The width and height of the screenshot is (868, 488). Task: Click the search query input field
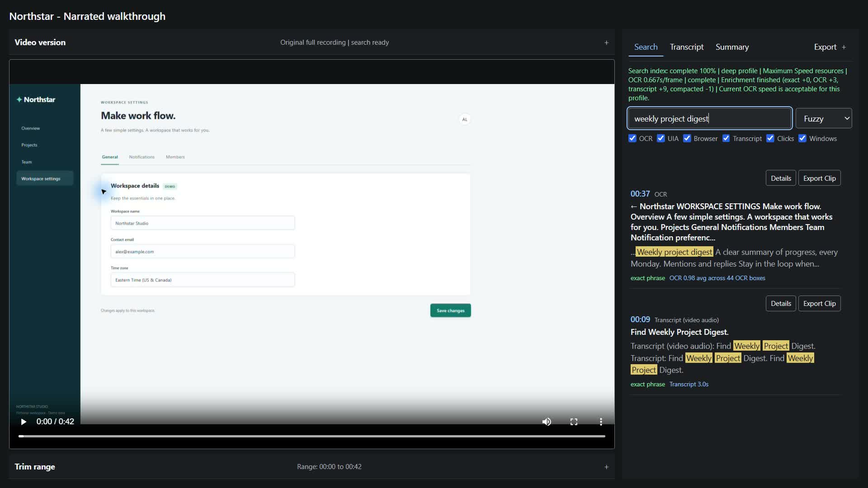click(x=709, y=118)
